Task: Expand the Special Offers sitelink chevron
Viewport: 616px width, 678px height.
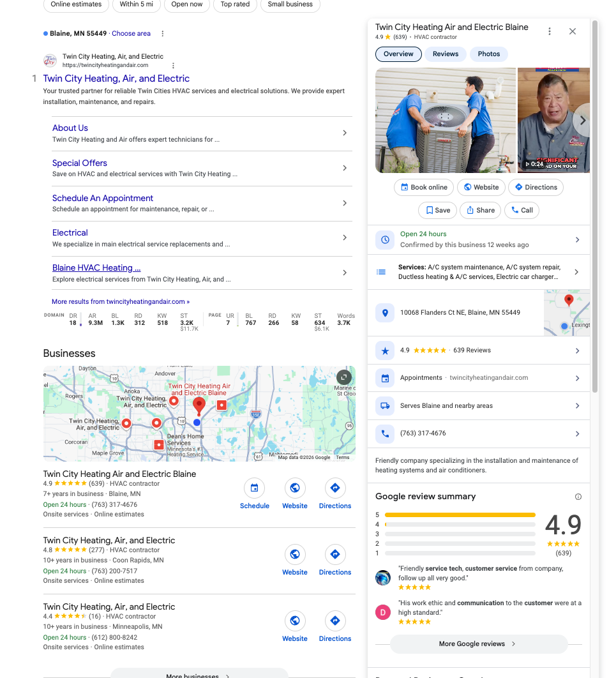Action: click(x=345, y=168)
